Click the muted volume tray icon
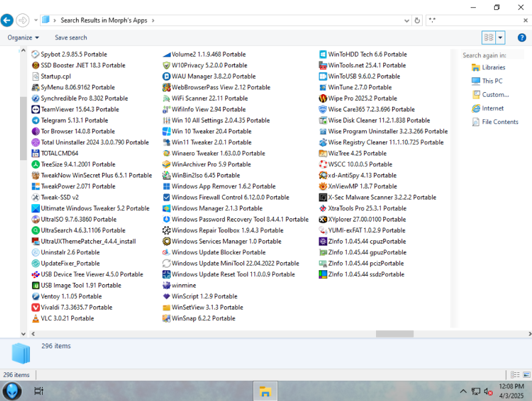 488,392
